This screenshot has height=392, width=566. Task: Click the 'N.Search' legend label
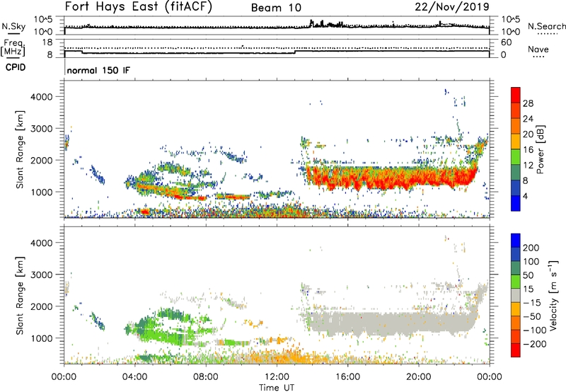(x=546, y=26)
